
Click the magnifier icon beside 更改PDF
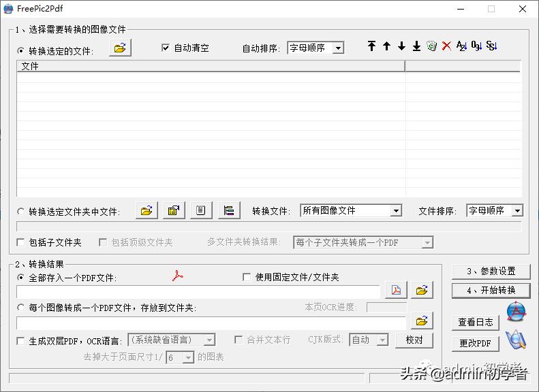516,340
